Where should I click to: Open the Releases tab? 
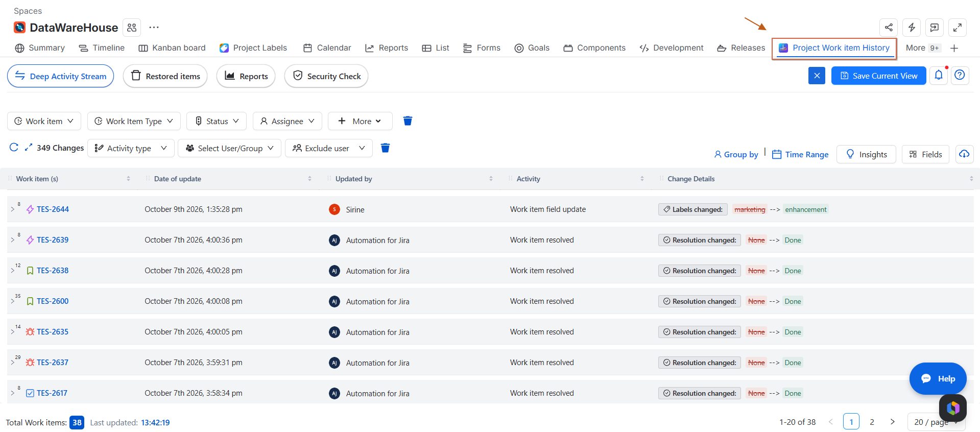pos(741,48)
